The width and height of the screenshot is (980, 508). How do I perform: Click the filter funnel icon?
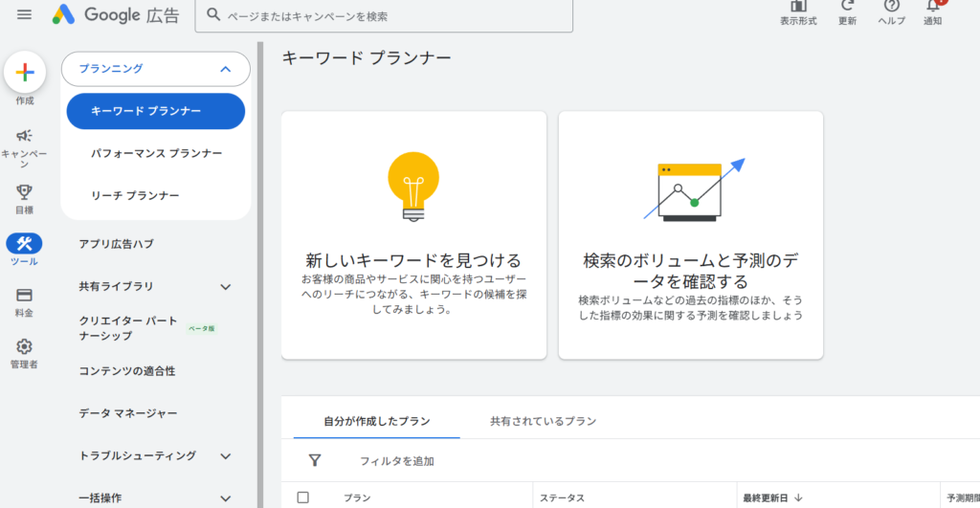pyautogui.click(x=315, y=460)
